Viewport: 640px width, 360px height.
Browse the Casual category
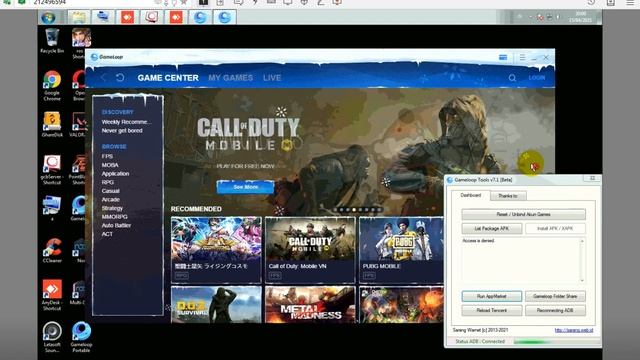(111, 191)
